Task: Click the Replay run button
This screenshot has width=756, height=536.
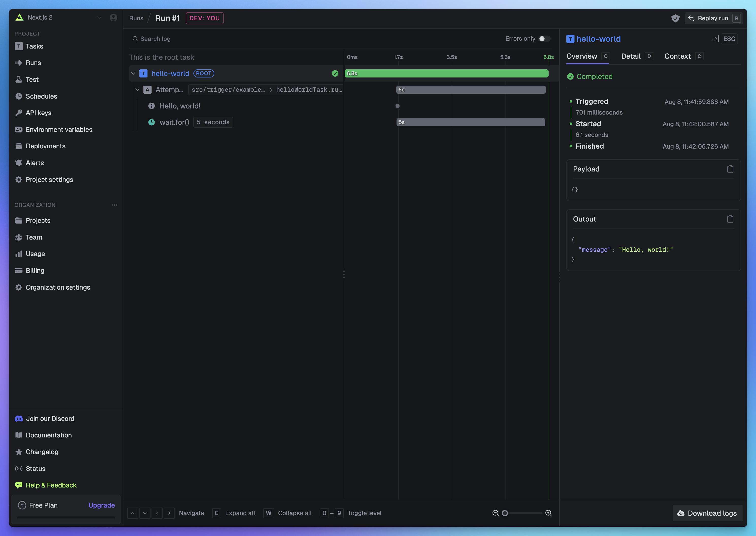Action: click(713, 19)
